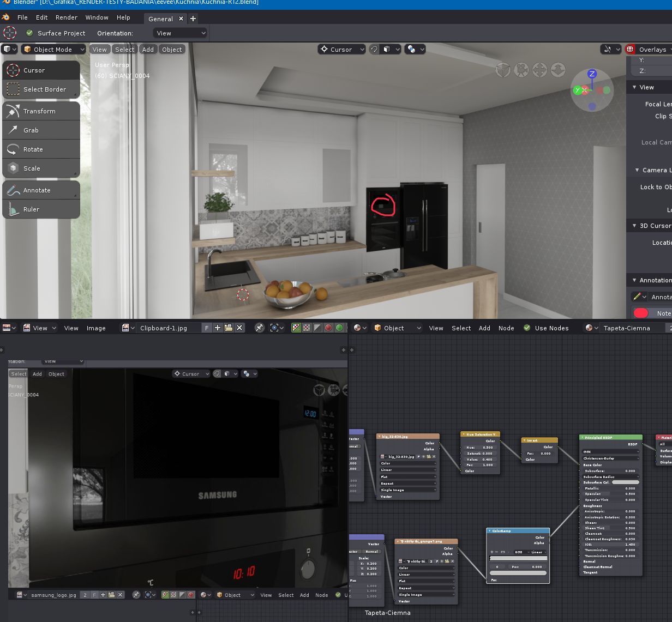The width and height of the screenshot is (672, 622).
Task: Select the Scale tool
Action: click(x=41, y=168)
